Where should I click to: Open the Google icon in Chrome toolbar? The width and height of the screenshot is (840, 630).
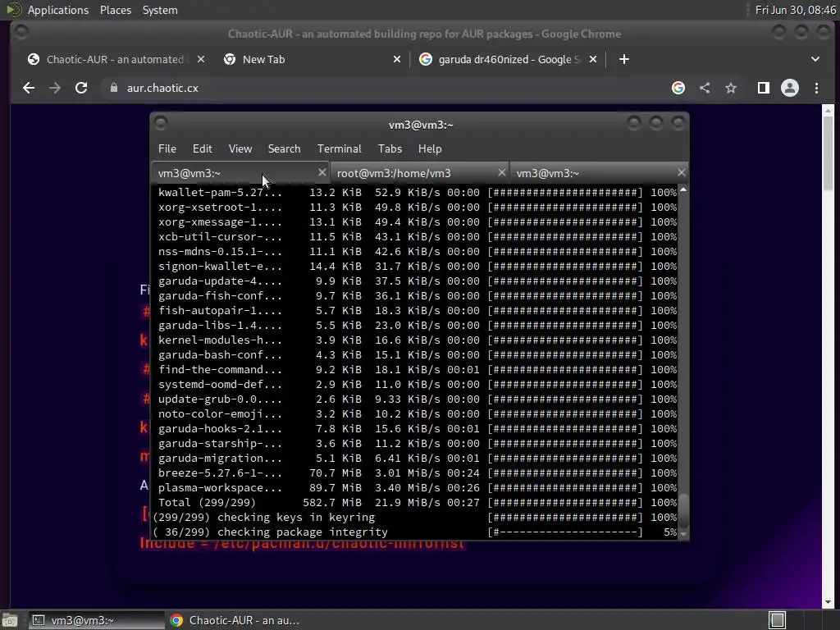(x=678, y=88)
